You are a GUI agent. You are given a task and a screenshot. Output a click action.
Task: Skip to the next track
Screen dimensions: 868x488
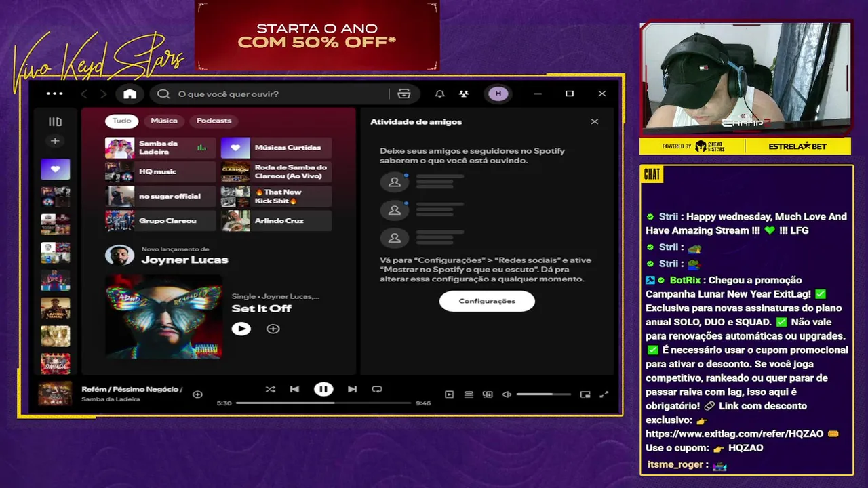coord(352,389)
